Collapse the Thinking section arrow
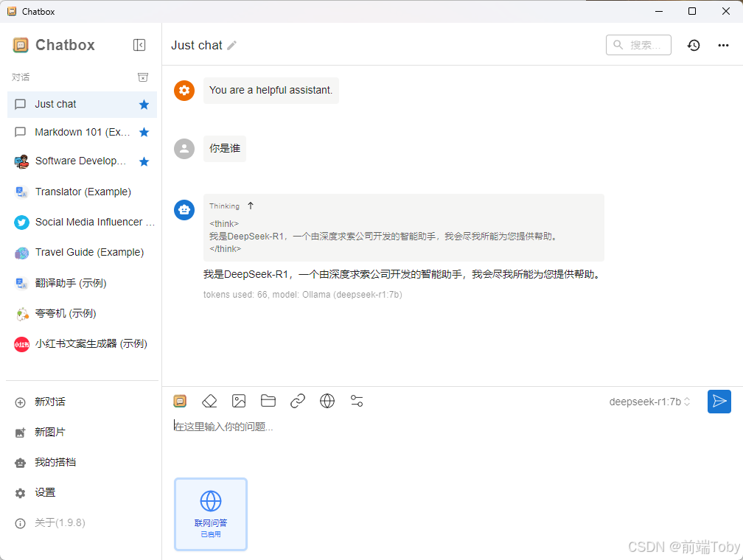743x560 pixels. tap(251, 206)
